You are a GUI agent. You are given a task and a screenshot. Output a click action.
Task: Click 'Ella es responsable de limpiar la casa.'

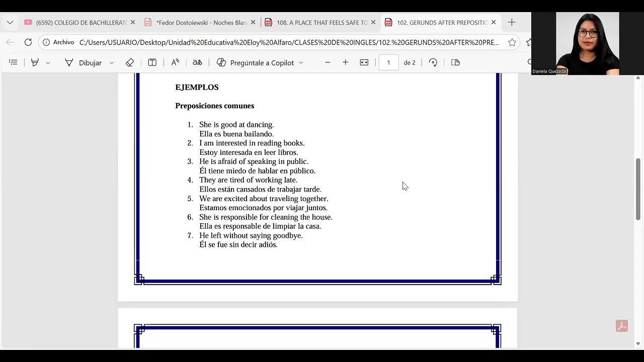point(260,226)
